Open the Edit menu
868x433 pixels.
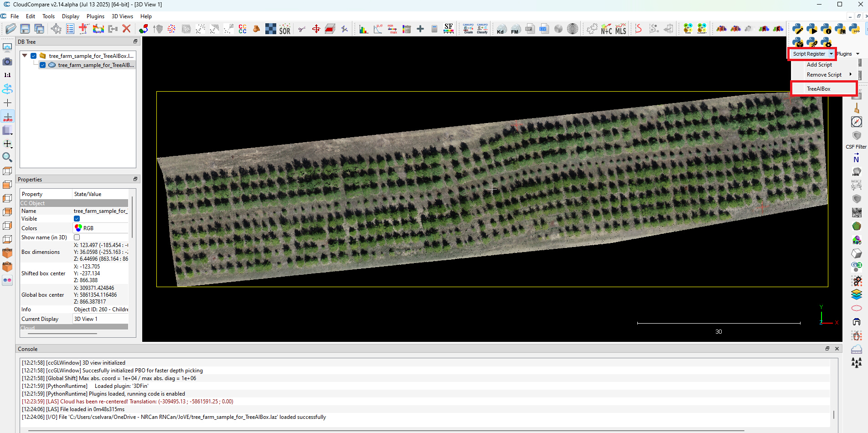pos(31,16)
